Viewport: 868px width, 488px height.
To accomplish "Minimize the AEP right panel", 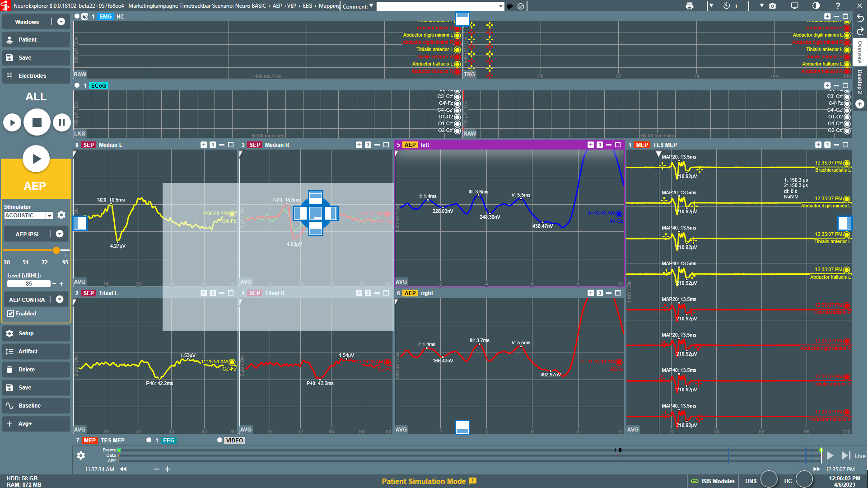I will (609, 293).
